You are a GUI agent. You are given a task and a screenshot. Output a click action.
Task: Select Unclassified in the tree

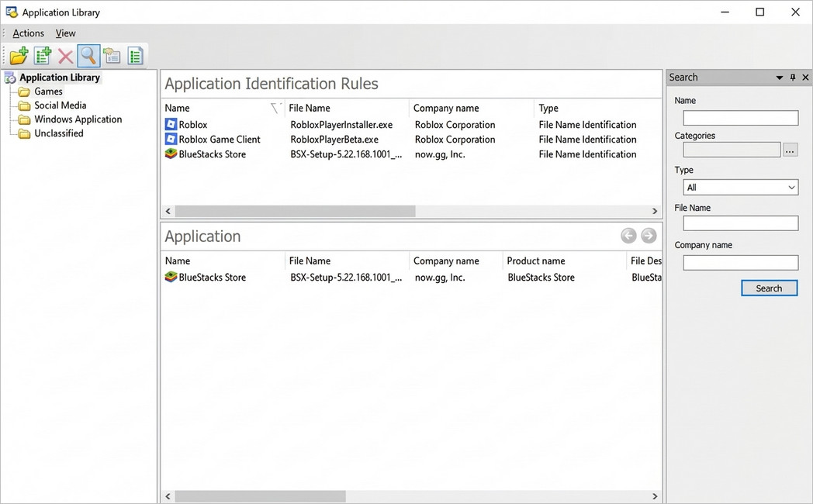click(x=59, y=133)
